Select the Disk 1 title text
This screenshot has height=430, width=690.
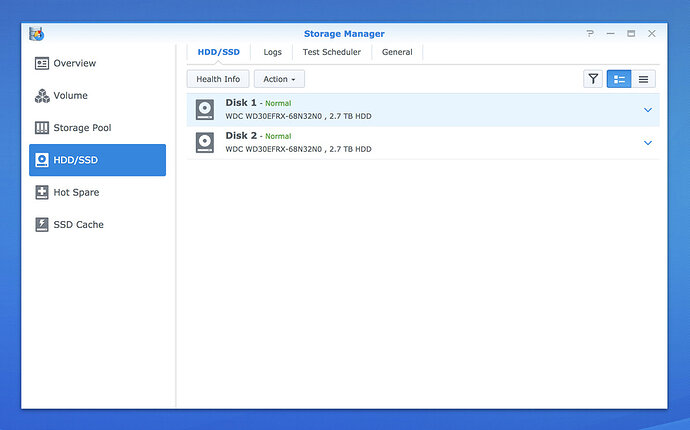(241, 103)
